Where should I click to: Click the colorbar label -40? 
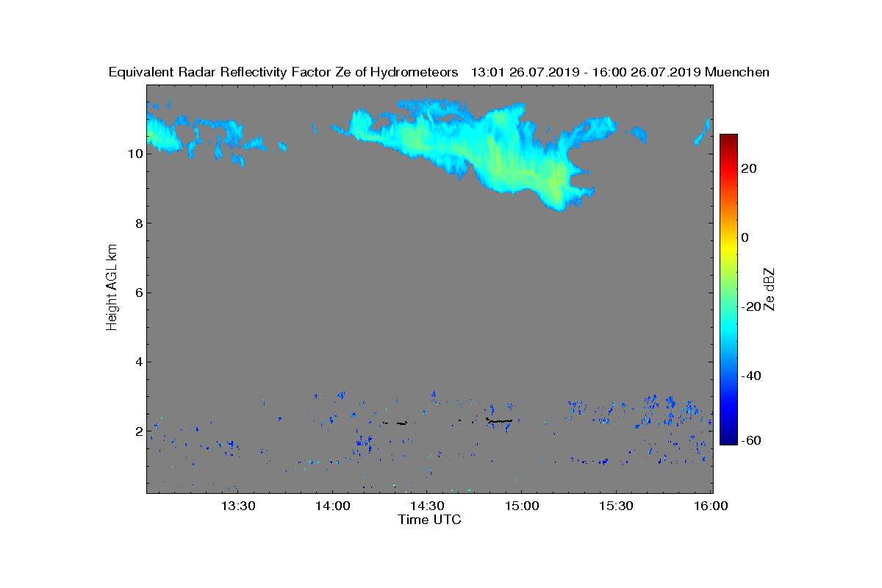pyautogui.click(x=752, y=376)
